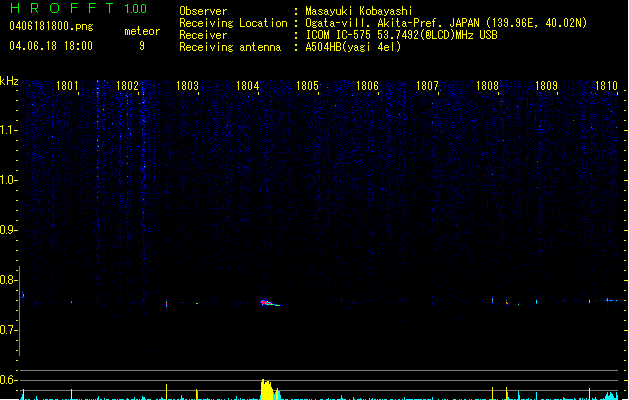Click the large yellow power peak at the bottom
Screen dimensions: 629x400
coord(268,390)
